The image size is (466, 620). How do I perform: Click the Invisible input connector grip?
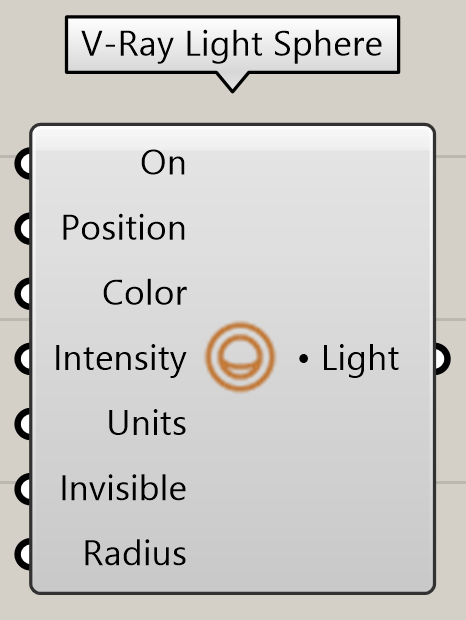(23, 489)
